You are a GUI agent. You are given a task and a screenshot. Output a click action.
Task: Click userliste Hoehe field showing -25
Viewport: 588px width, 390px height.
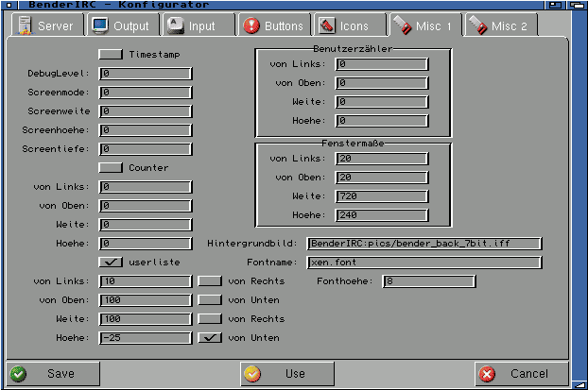pyautogui.click(x=146, y=338)
